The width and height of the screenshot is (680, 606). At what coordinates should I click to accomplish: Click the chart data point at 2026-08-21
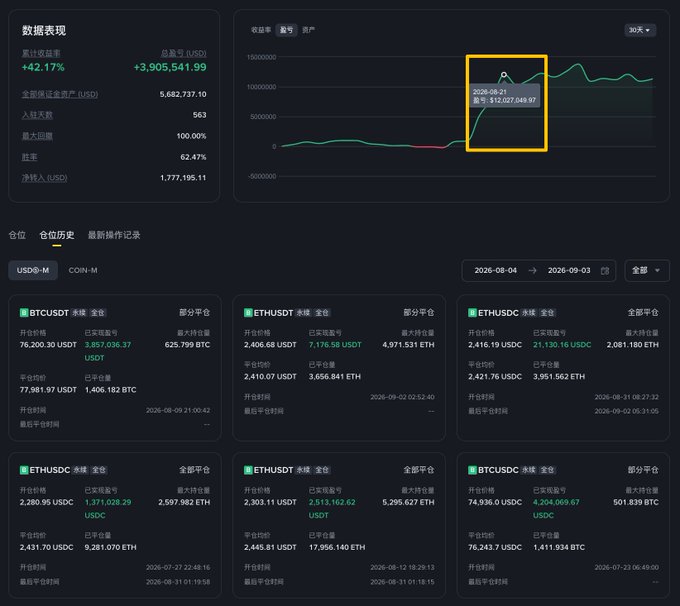click(x=503, y=75)
